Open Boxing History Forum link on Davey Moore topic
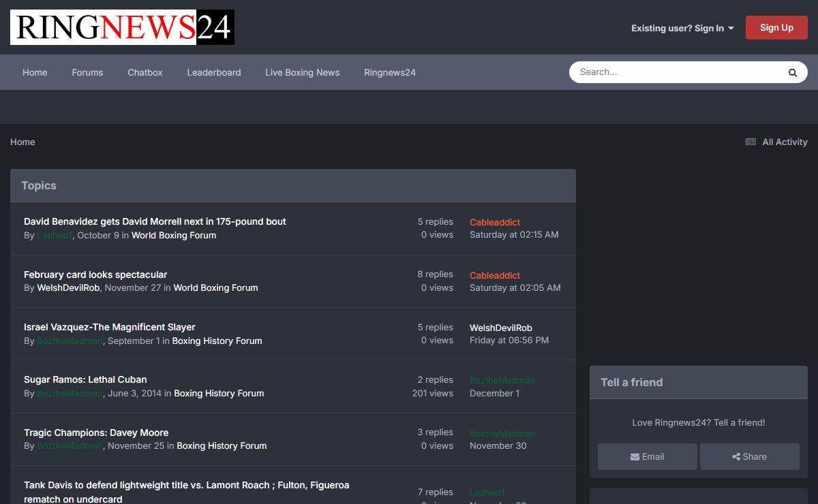The width and height of the screenshot is (818, 504). [x=222, y=446]
